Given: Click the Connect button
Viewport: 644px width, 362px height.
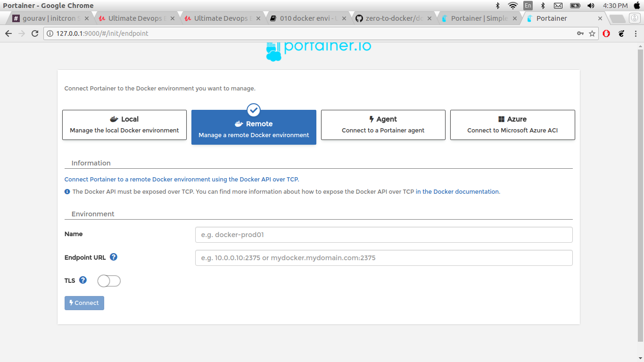Looking at the screenshot, I should [x=84, y=303].
